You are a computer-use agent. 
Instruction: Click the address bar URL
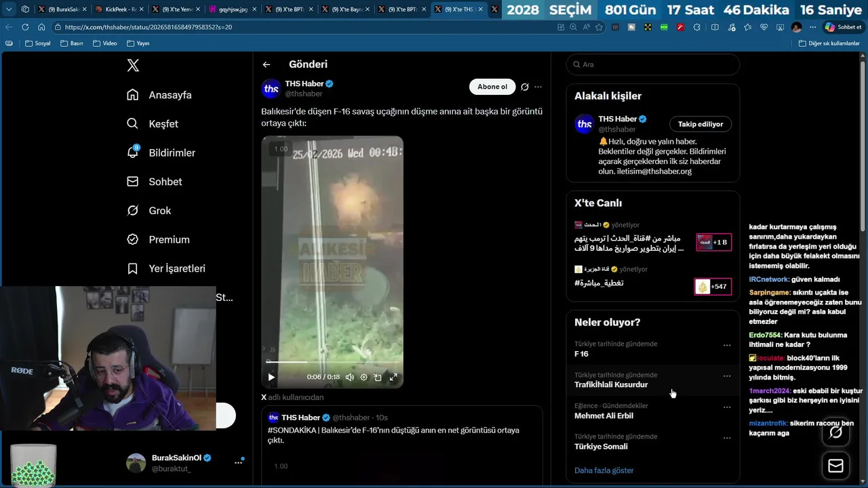coord(149,27)
